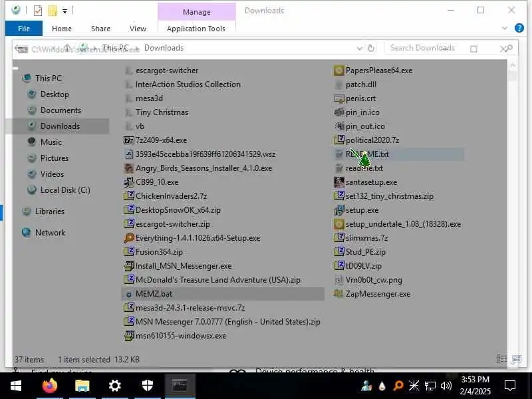Click the DesktopSnowOK_x64.zip archive icon

[128, 210]
